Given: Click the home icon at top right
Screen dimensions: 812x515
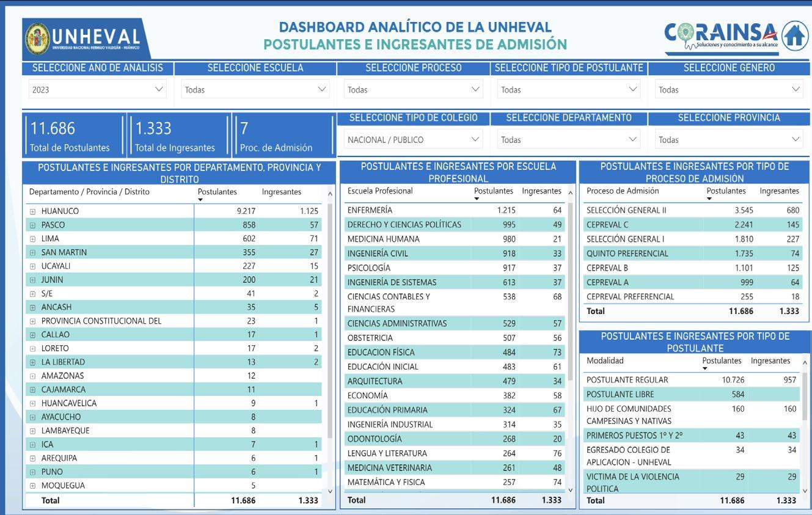Looking at the screenshot, I should click(x=794, y=35).
